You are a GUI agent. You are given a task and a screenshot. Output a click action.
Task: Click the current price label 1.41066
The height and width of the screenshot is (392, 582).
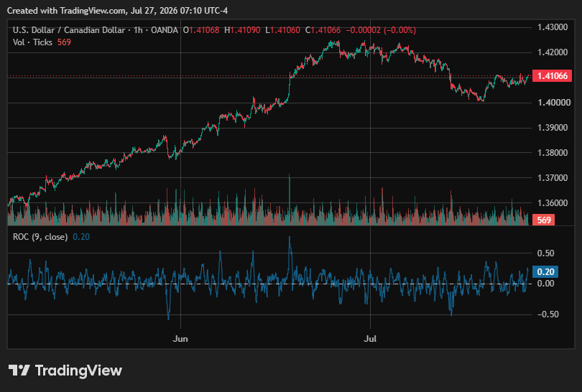click(x=553, y=76)
